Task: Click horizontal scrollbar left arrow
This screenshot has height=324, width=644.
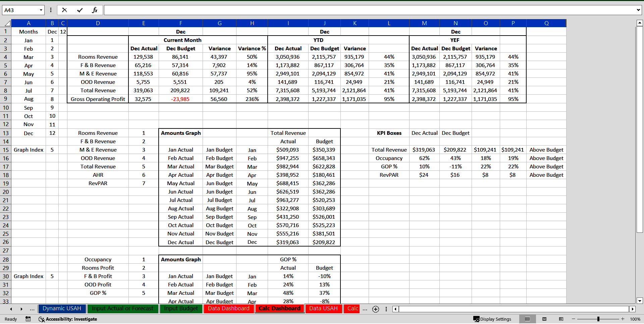Action: (x=396, y=309)
